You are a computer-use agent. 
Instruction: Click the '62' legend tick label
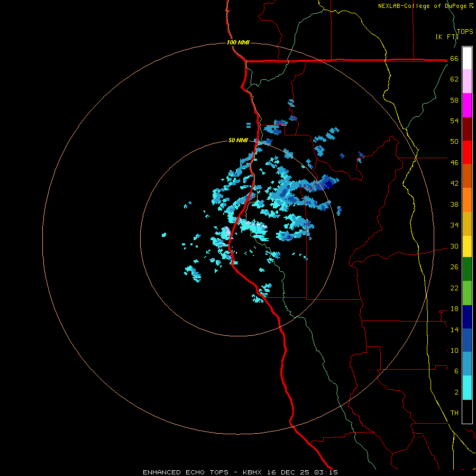coord(454,79)
